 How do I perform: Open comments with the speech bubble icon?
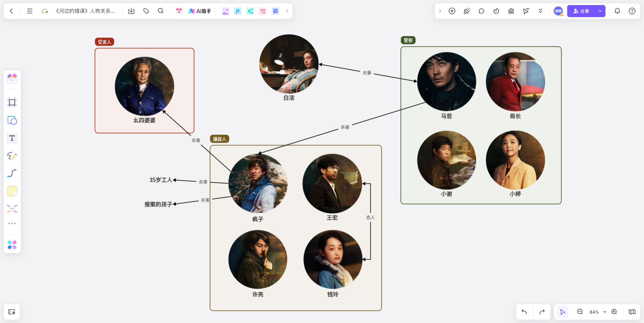[481, 11]
